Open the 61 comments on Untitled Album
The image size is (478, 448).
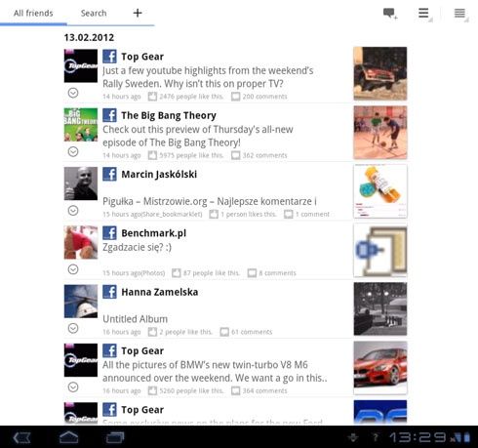tap(246, 332)
